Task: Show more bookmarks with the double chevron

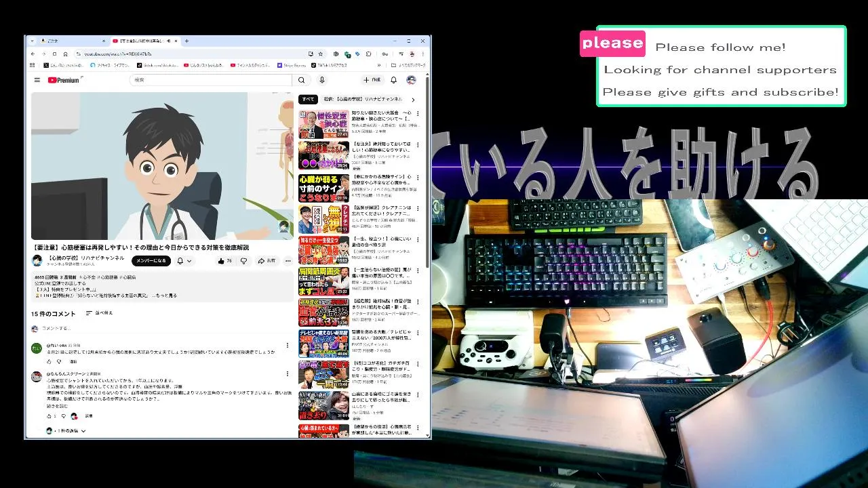Action: 379,65
